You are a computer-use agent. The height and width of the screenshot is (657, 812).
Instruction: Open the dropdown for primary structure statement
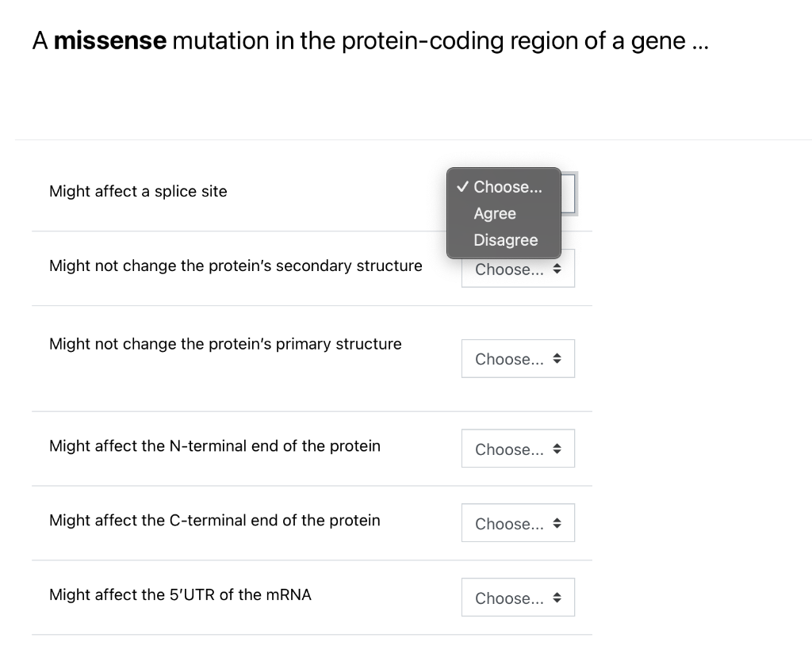518,358
